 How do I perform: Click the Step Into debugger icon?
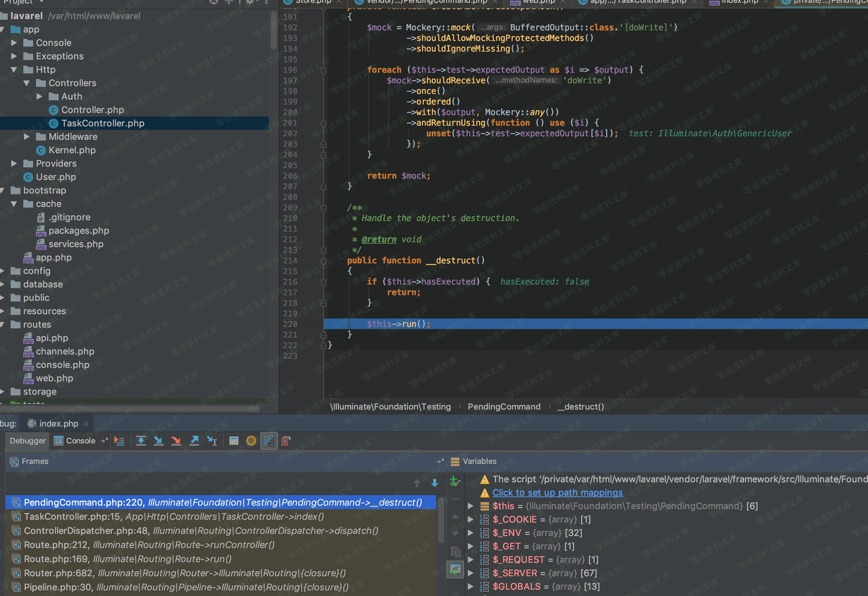(158, 441)
